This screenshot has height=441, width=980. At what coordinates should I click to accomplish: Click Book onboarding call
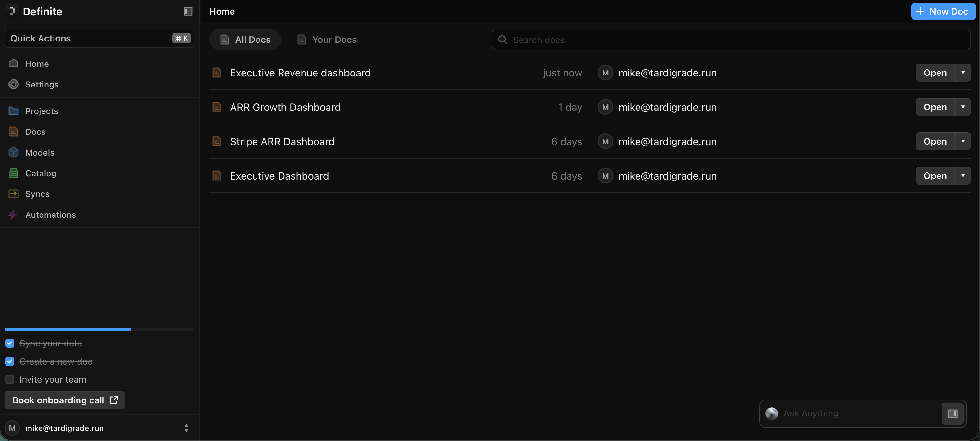click(x=64, y=400)
